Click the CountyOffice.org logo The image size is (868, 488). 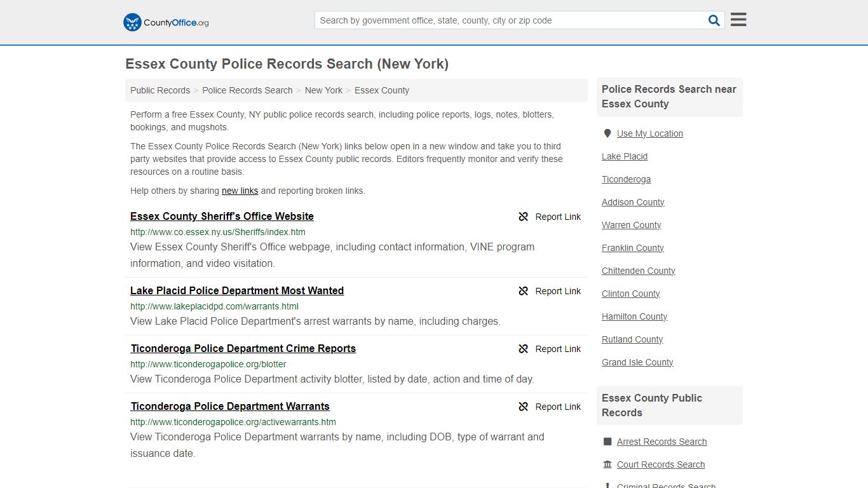pos(166,22)
